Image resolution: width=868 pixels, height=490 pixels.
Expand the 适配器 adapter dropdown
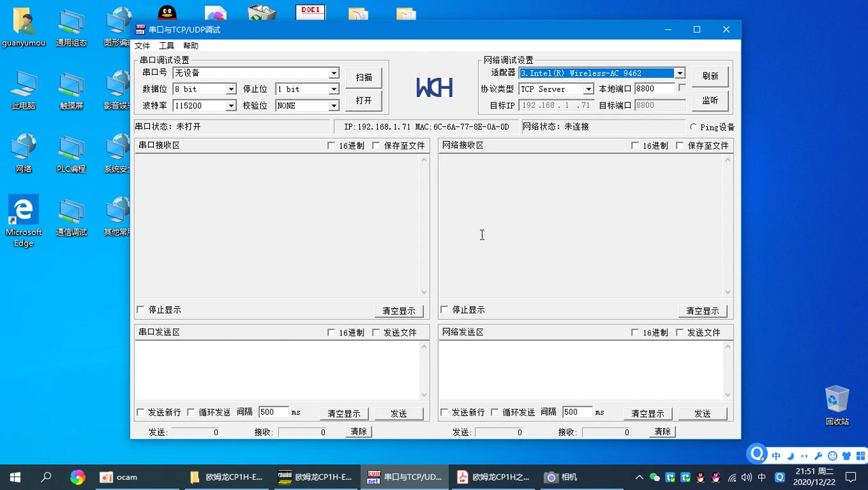(x=679, y=73)
